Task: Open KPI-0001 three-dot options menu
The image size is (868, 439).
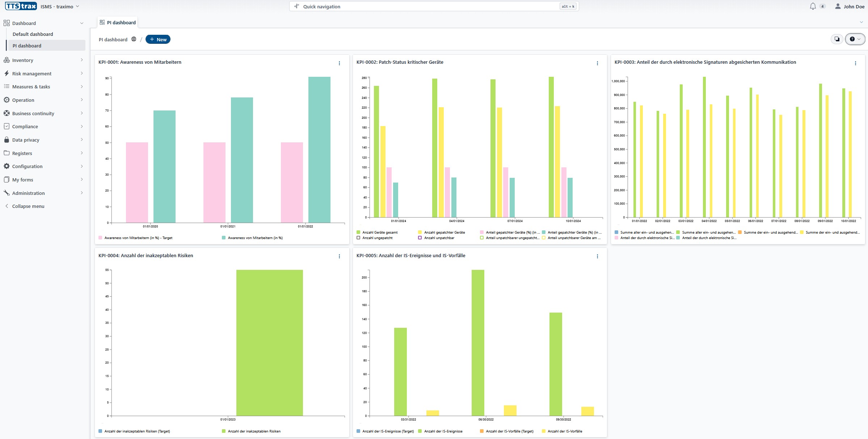Action: [339, 63]
